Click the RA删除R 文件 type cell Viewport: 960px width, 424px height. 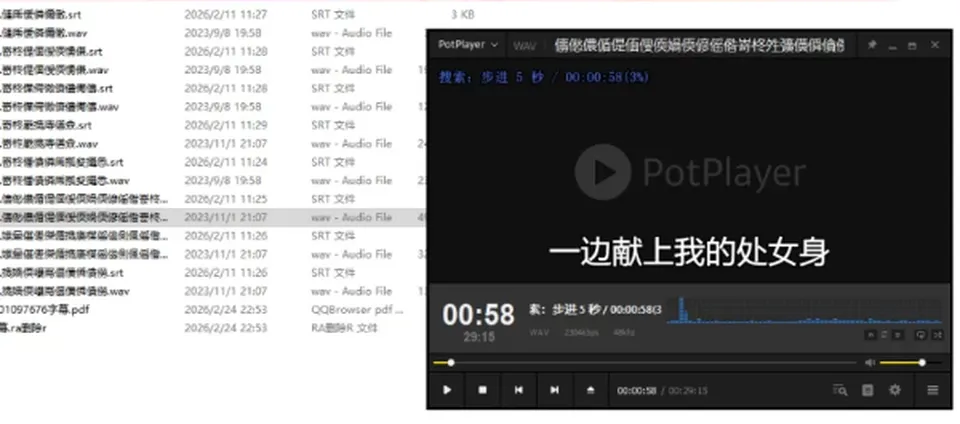(344, 328)
